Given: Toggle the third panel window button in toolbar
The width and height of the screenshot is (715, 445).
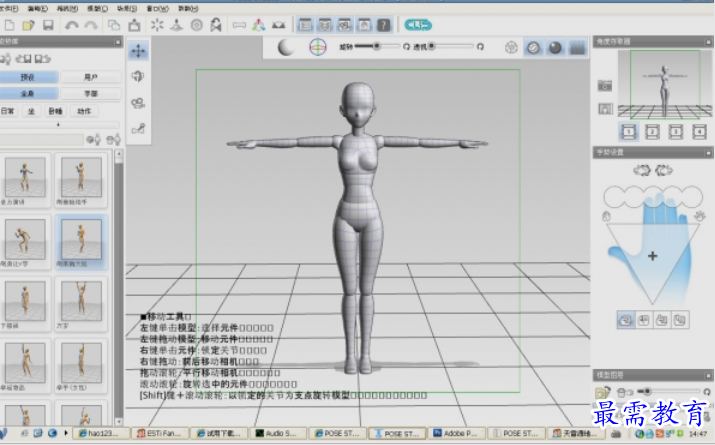Looking at the screenshot, I should coord(345,25).
